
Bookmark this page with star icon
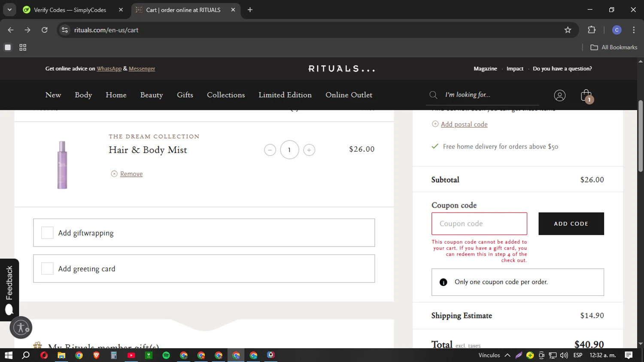coord(568,30)
